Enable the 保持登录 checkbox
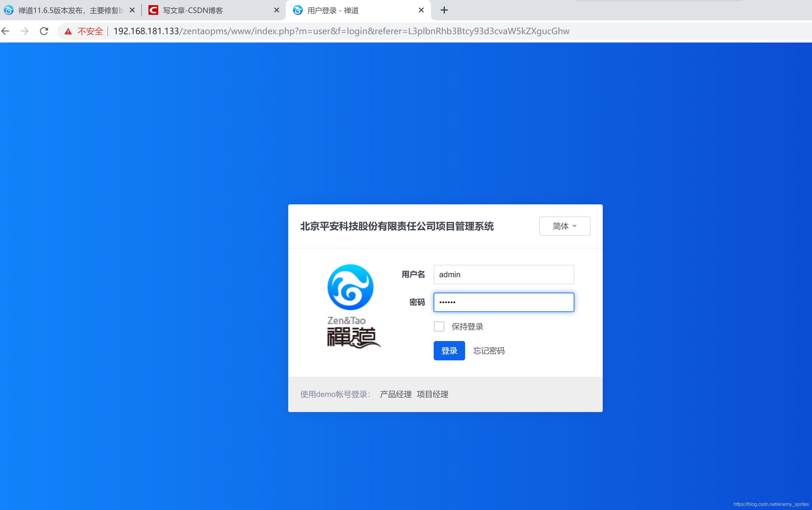812x510 pixels. click(x=439, y=326)
